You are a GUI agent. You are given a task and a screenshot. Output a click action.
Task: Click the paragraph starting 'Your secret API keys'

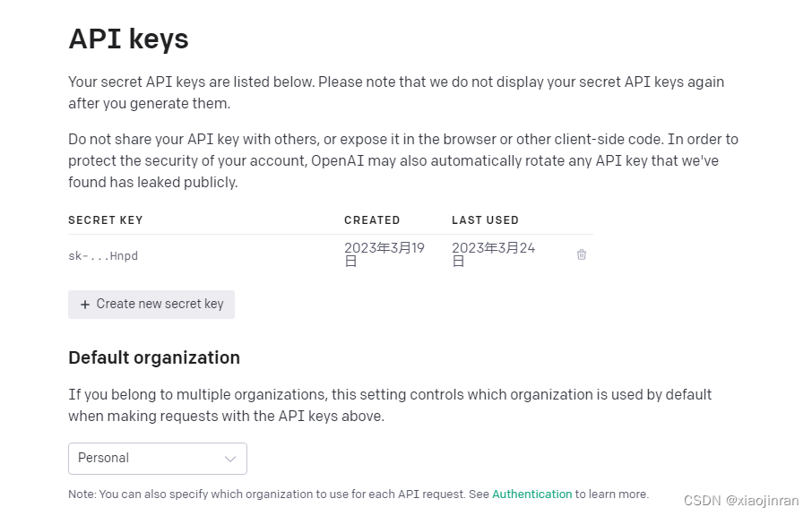pos(396,92)
